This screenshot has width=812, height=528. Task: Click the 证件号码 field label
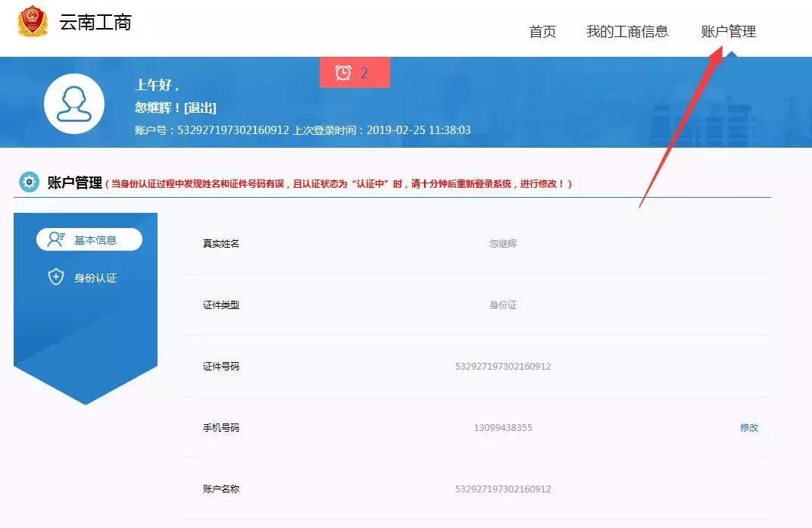click(x=221, y=367)
